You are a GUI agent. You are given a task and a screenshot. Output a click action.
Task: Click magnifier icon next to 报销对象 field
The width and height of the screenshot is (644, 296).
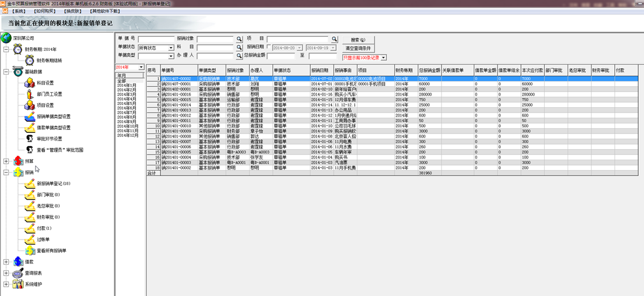tap(239, 40)
